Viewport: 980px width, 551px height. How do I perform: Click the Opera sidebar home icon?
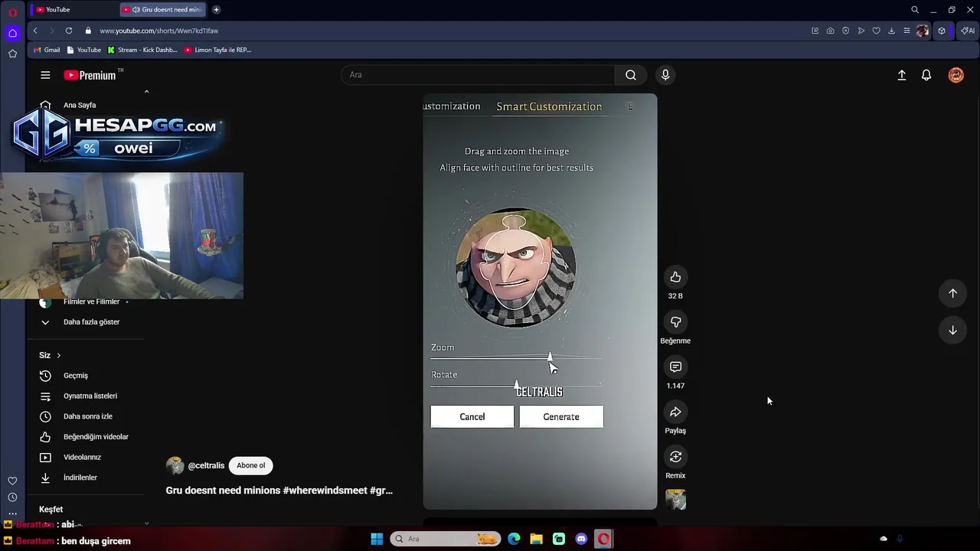13,33
